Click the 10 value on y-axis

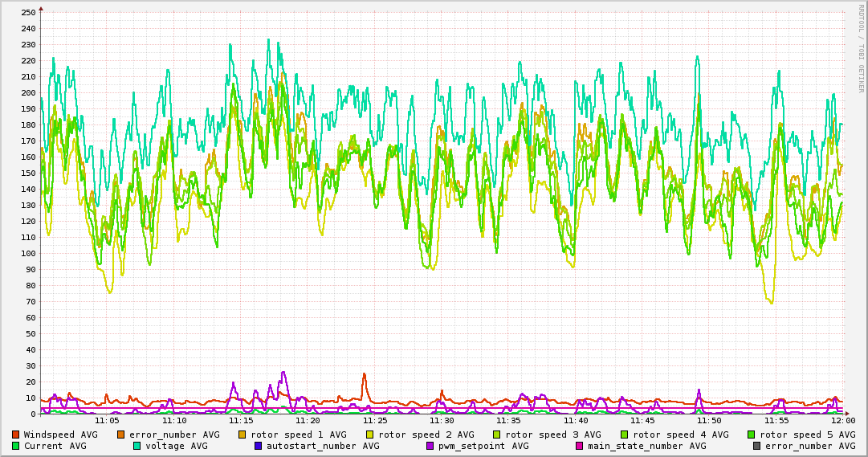pos(31,398)
